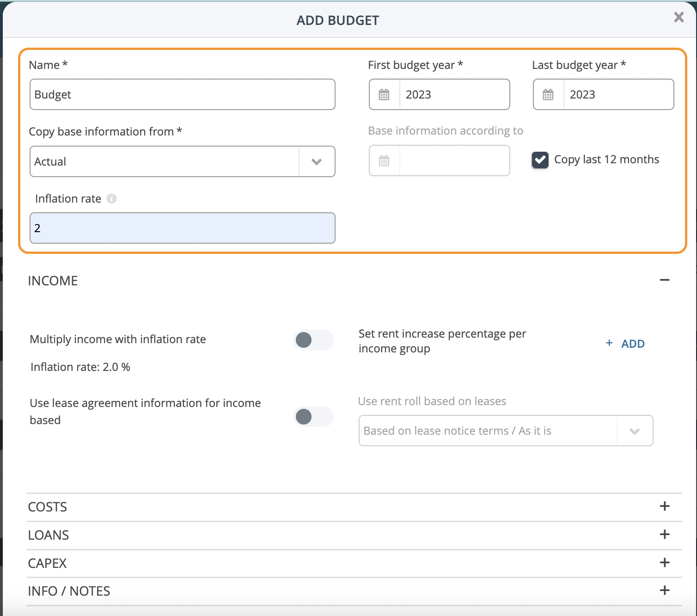Toggle Copy last 12 months checkbox
Image resolution: width=697 pixels, height=616 pixels.
(x=540, y=160)
